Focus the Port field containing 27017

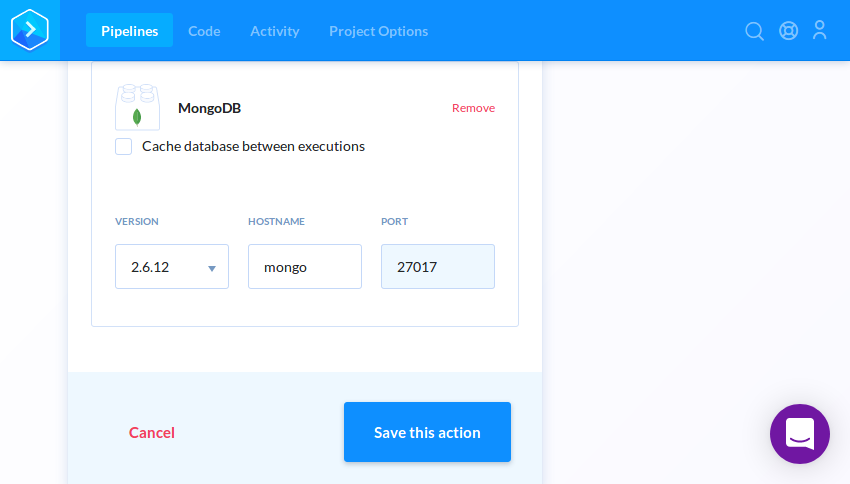tap(438, 267)
